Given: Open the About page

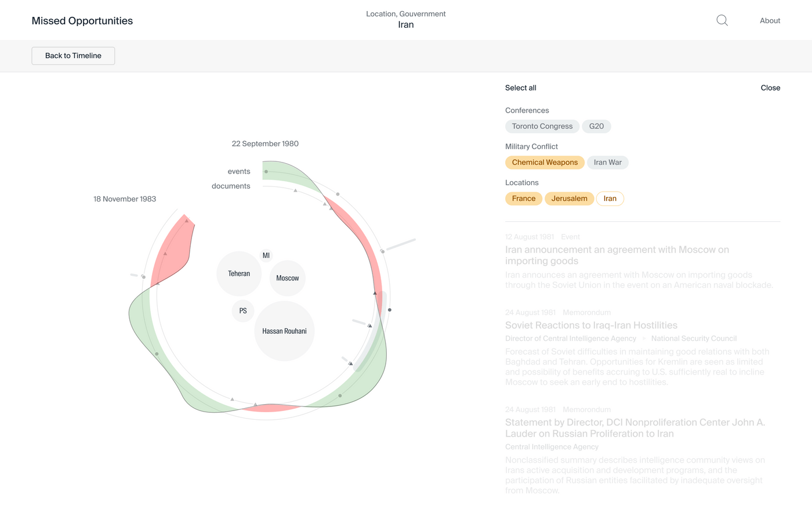Looking at the screenshot, I should [x=770, y=20].
